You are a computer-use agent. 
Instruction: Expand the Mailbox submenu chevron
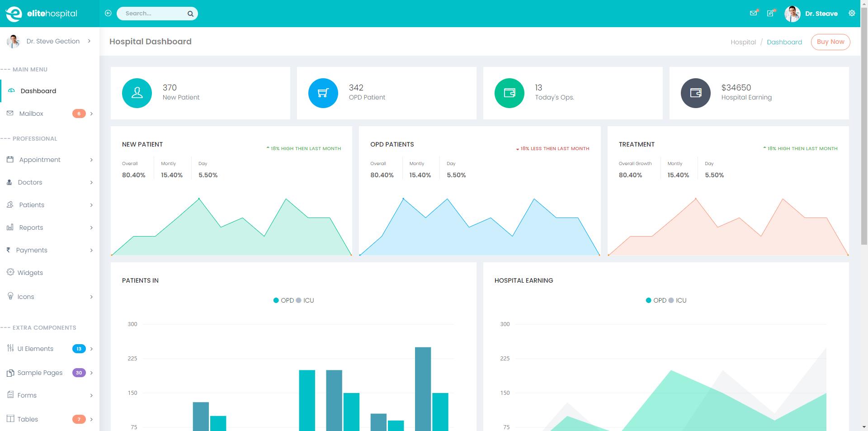[x=91, y=114]
